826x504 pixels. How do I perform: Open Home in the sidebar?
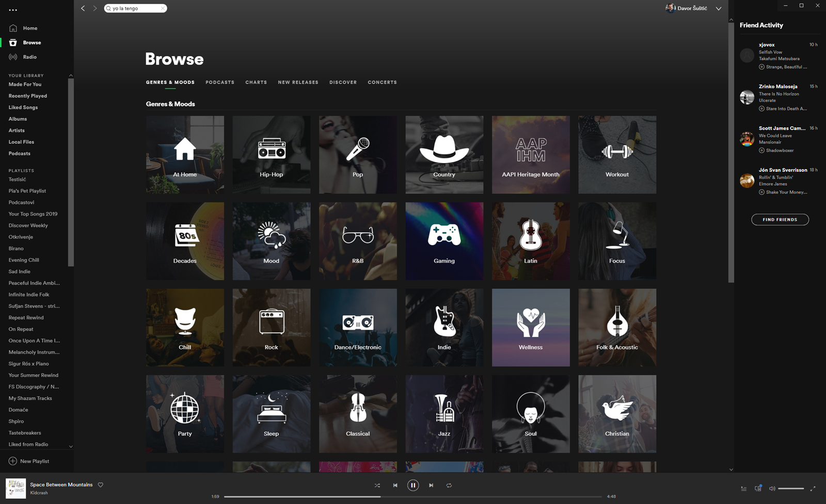tap(30, 28)
